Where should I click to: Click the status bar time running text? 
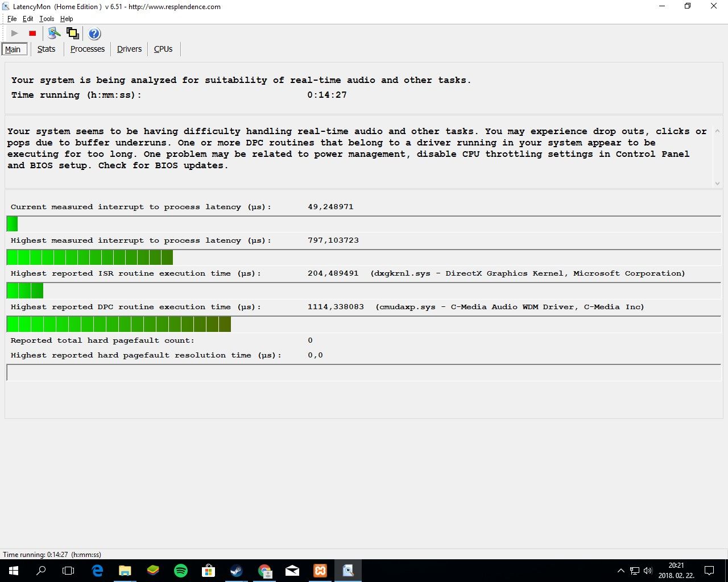click(52, 555)
